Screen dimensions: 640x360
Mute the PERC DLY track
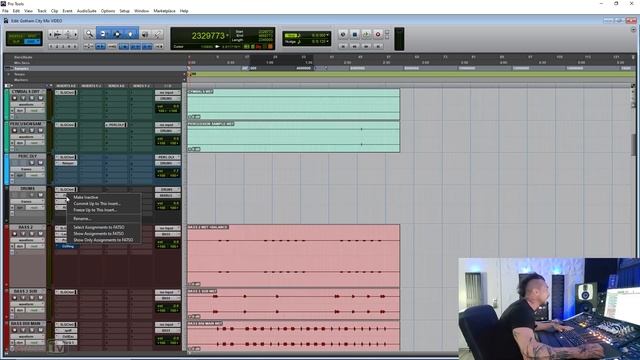coord(40,163)
